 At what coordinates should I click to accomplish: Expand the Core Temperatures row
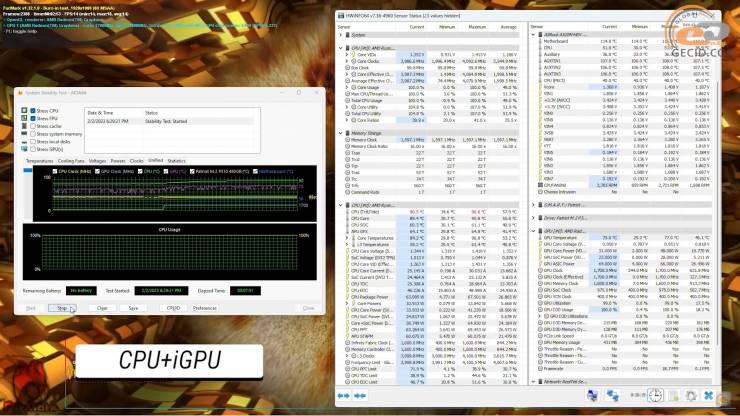tap(347, 238)
